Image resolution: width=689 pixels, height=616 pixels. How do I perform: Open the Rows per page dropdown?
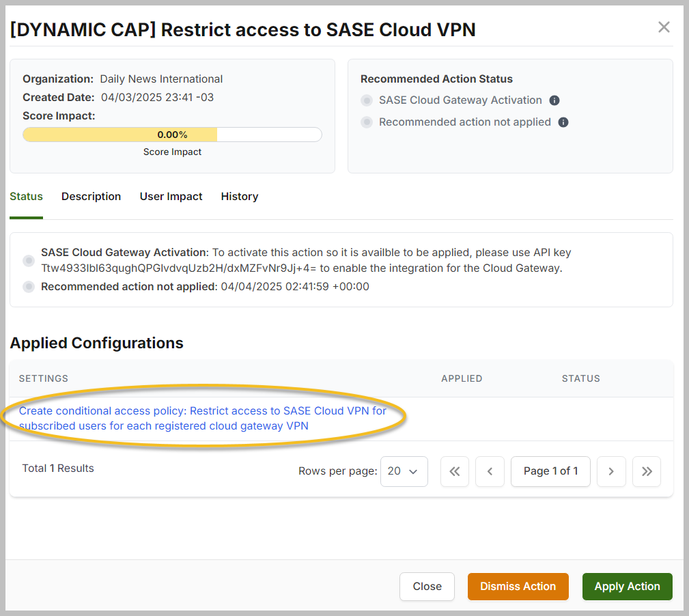(x=404, y=471)
